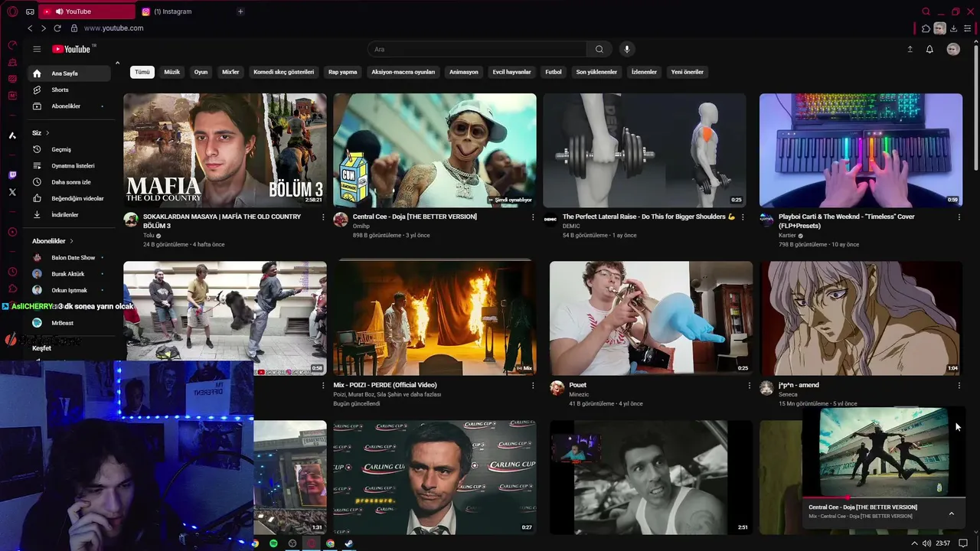980x551 pixels.
Task: Open X in the Opera sidebar
Action: [x=12, y=192]
